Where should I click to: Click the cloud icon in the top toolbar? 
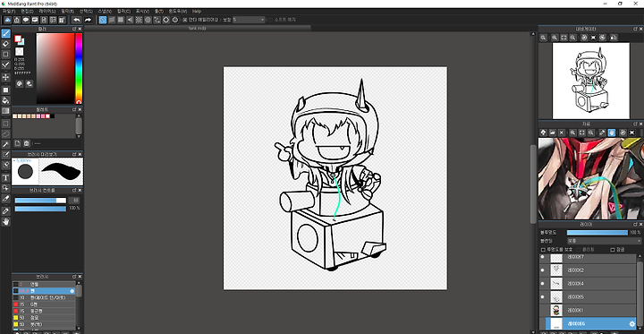8,20
